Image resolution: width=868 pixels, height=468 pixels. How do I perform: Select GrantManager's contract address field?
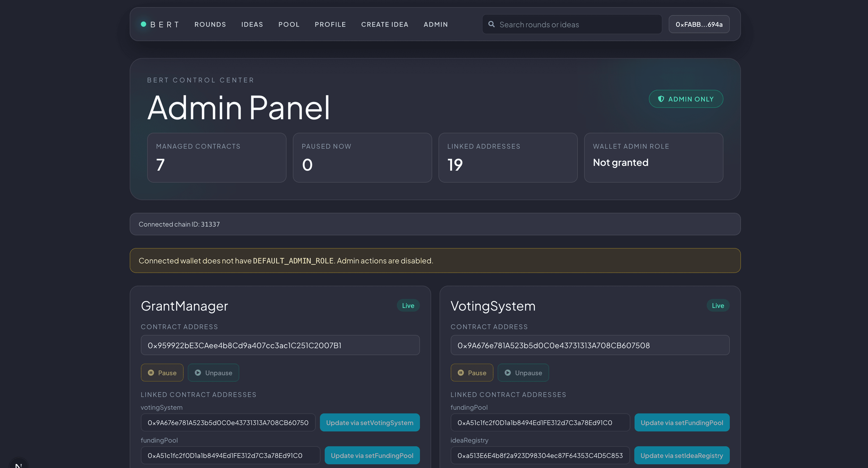click(280, 345)
